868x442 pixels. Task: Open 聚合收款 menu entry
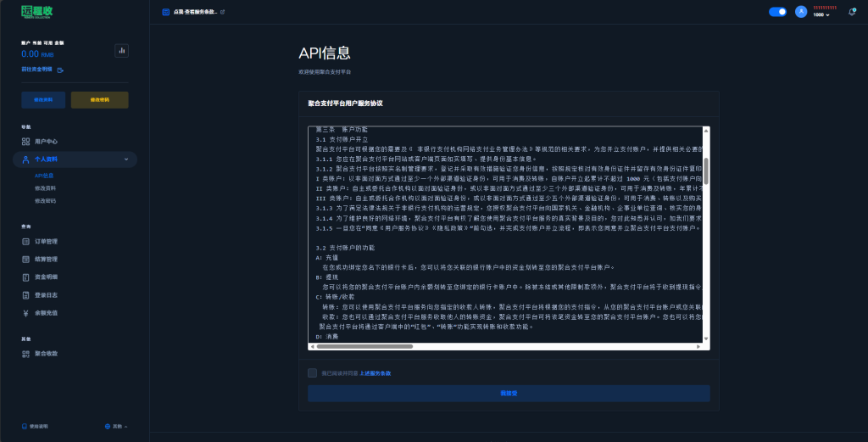(46, 354)
